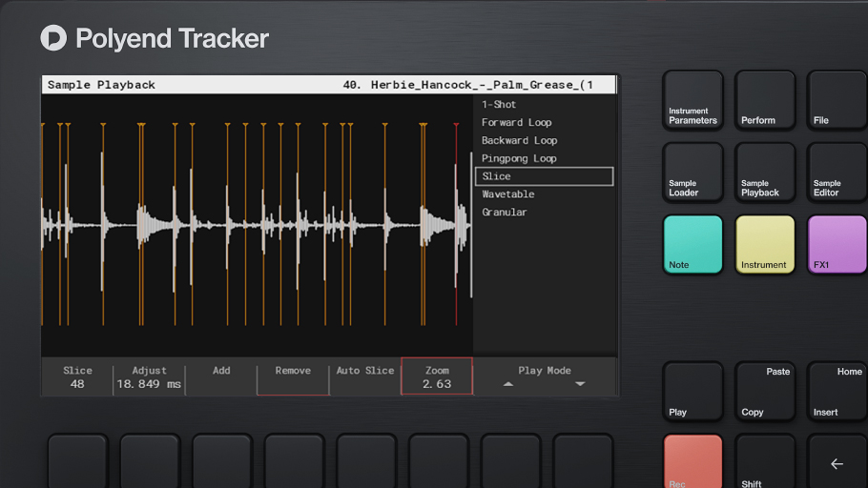
Task: Click the screen button under Zoom
Action: 439,461
